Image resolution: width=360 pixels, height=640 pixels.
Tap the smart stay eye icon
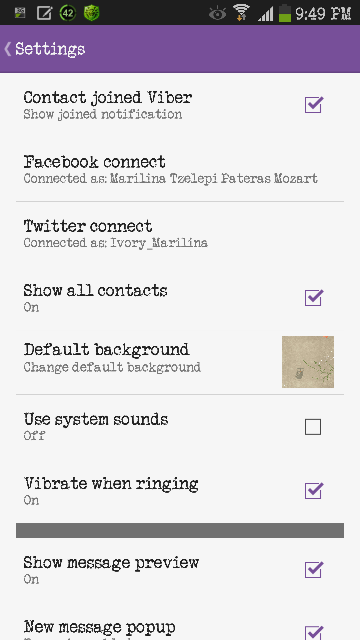pos(218,14)
